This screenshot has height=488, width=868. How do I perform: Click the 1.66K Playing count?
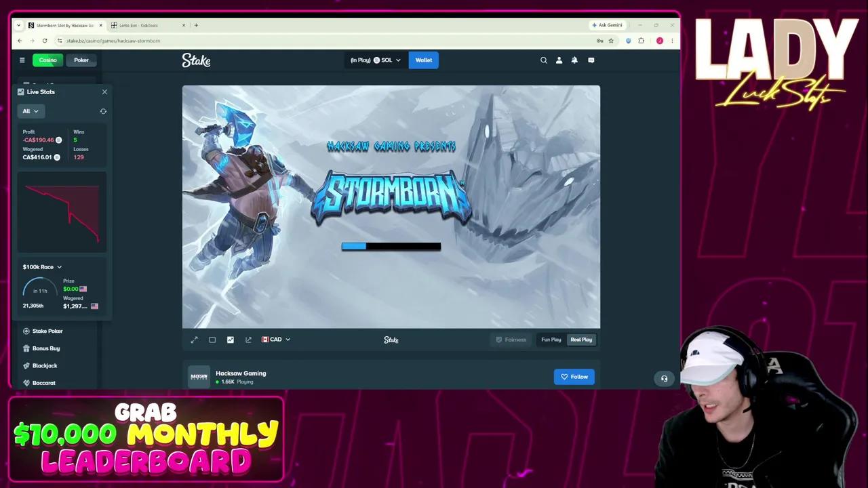point(237,382)
